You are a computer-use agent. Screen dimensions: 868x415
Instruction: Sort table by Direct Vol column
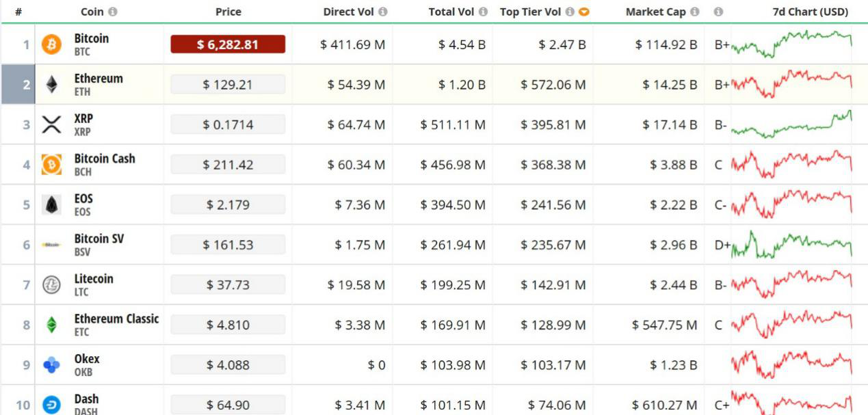pyautogui.click(x=349, y=12)
